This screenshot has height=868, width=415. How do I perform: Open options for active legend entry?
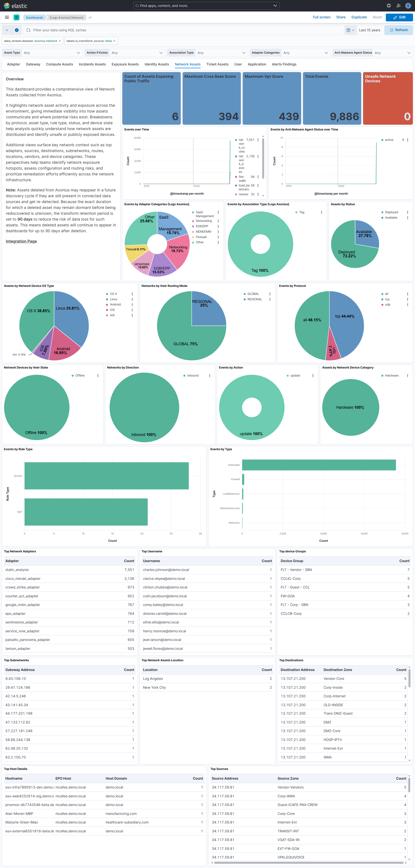coord(407,140)
